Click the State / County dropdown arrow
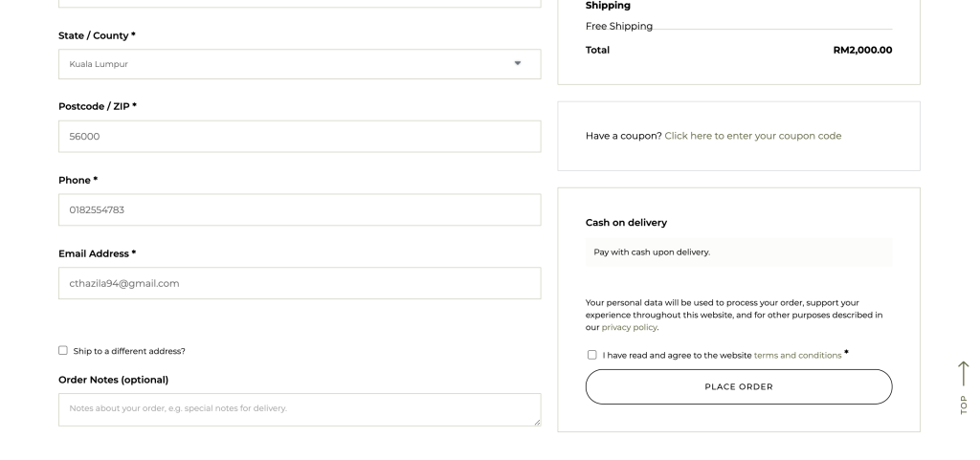The width and height of the screenshot is (980, 460). point(518,64)
